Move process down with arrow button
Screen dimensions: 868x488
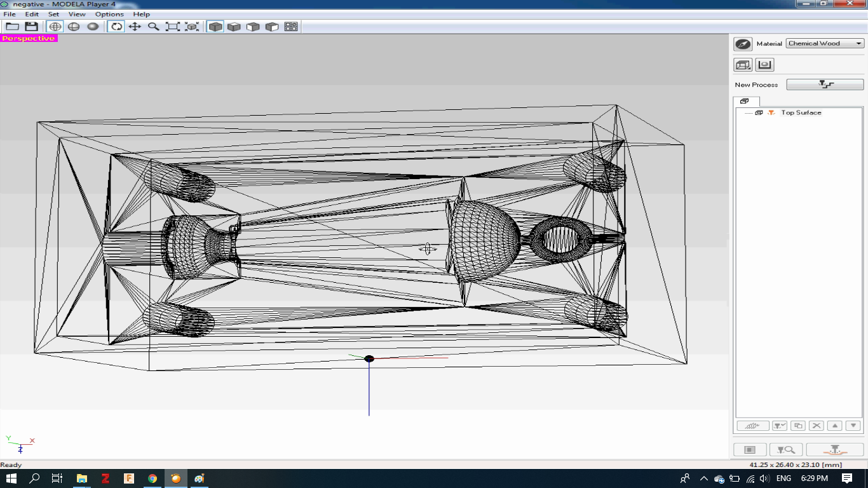point(853,426)
